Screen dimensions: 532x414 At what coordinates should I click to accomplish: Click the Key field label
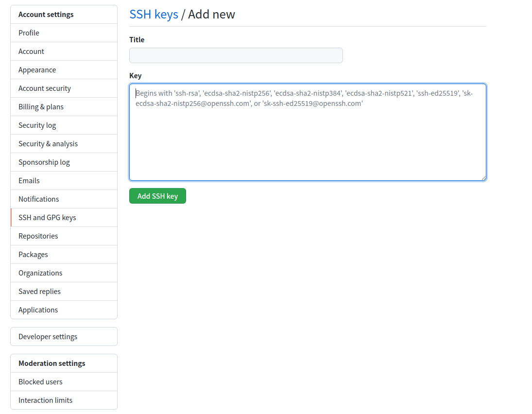pyautogui.click(x=136, y=76)
